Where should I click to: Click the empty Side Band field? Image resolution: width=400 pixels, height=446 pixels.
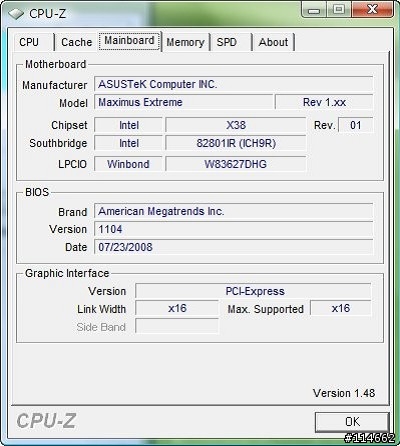point(177,326)
